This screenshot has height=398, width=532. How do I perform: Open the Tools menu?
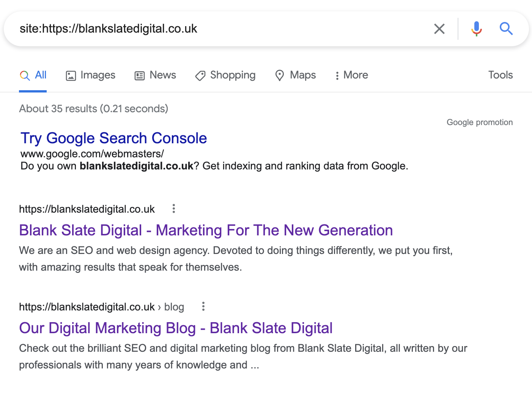click(x=501, y=75)
